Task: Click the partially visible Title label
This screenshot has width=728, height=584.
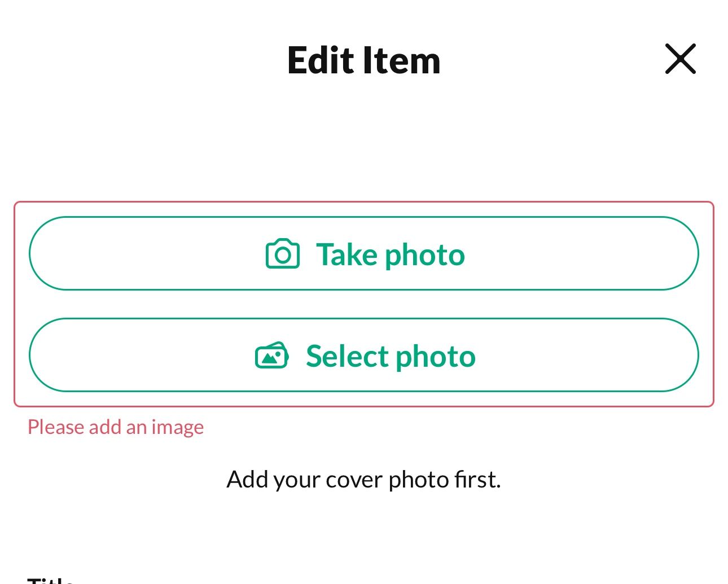Action: [x=51, y=579]
